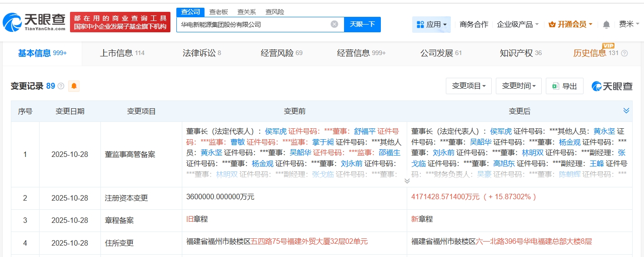
Task: Switch to the 查老板 search tab
Action: tap(219, 12)
